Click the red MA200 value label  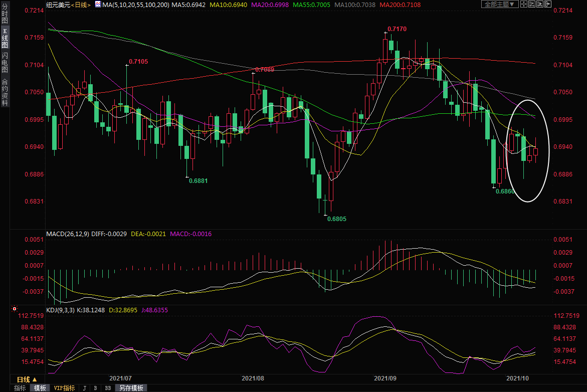[x=400, y=5]
